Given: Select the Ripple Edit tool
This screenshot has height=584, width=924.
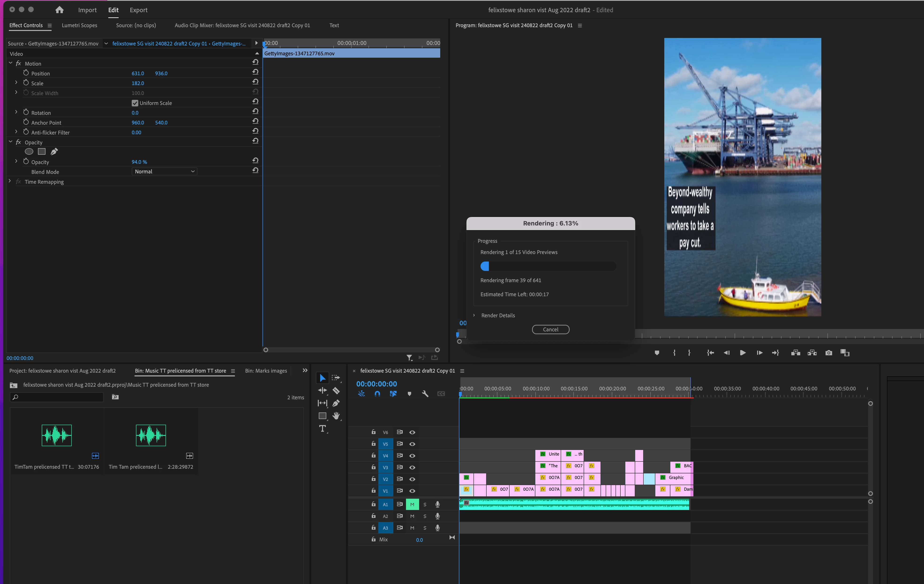Looking at the screenshot, I should click(x=322, y=391).
